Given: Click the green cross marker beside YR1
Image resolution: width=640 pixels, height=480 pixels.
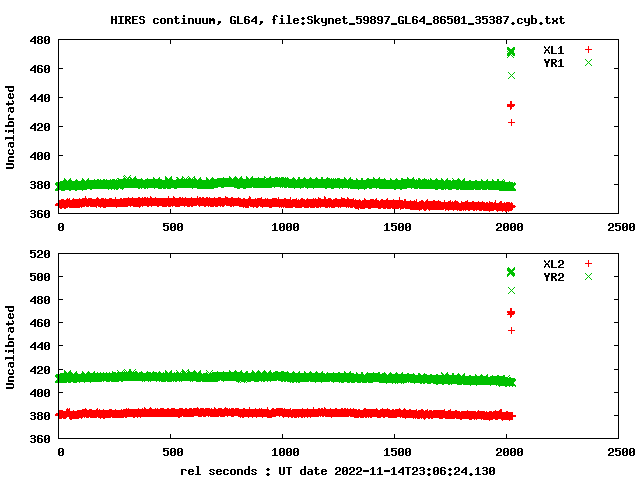Looking at the screenshot, I should point(588,62).
